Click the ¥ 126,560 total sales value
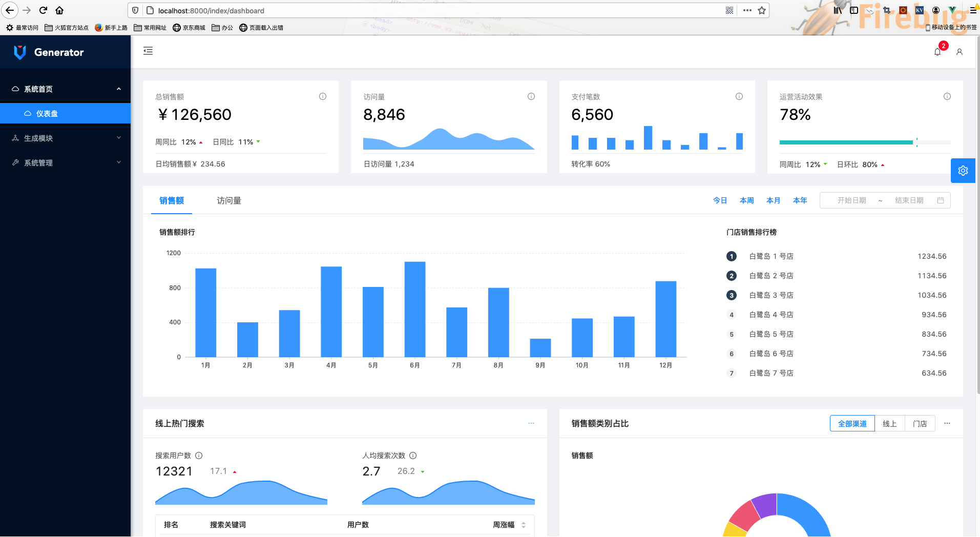 pos(195,114)
